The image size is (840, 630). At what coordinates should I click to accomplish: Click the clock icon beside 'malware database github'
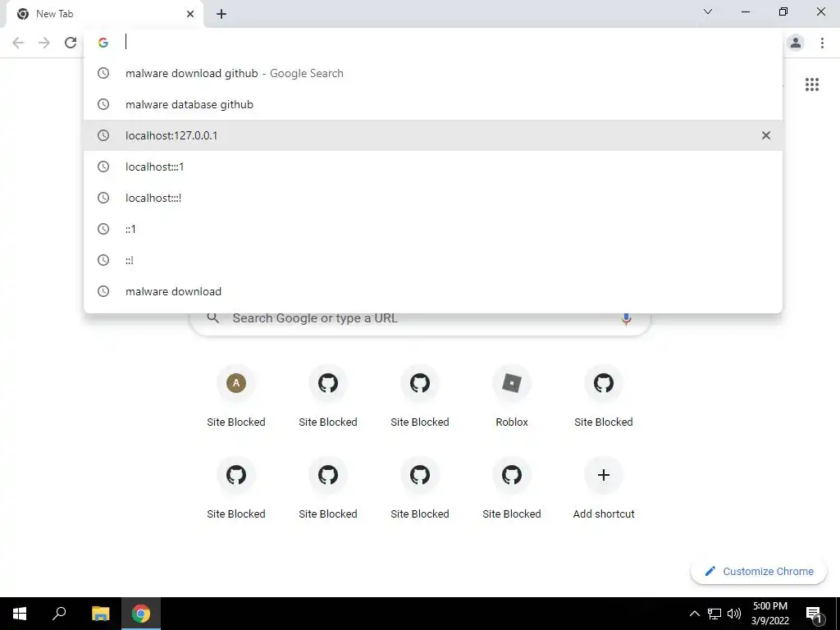click(x=103, y=104)
